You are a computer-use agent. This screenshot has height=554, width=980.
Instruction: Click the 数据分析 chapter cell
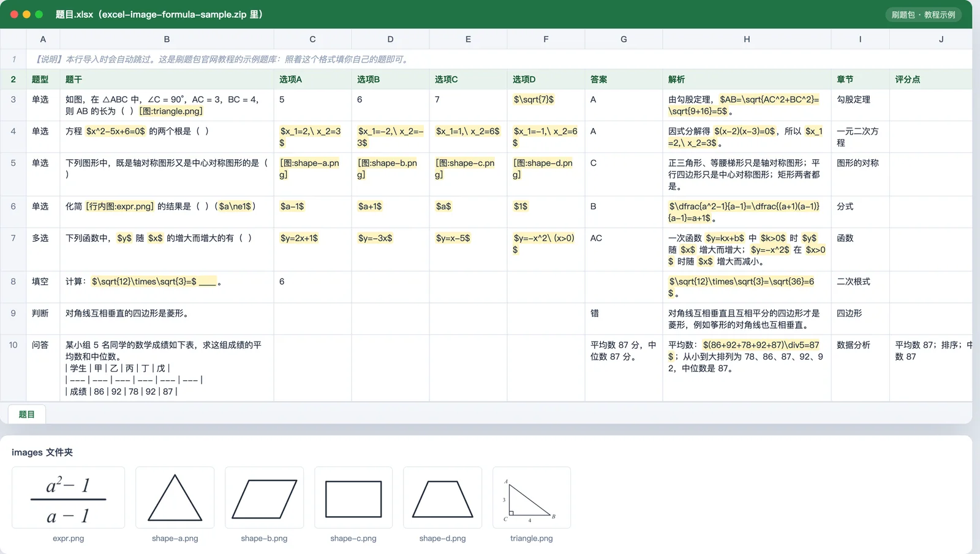tap(860, 368)
